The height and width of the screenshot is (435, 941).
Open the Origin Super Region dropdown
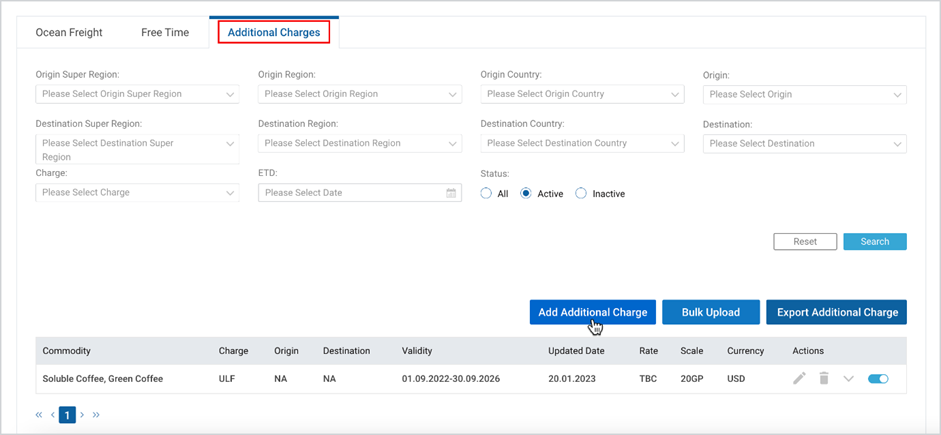137,94
